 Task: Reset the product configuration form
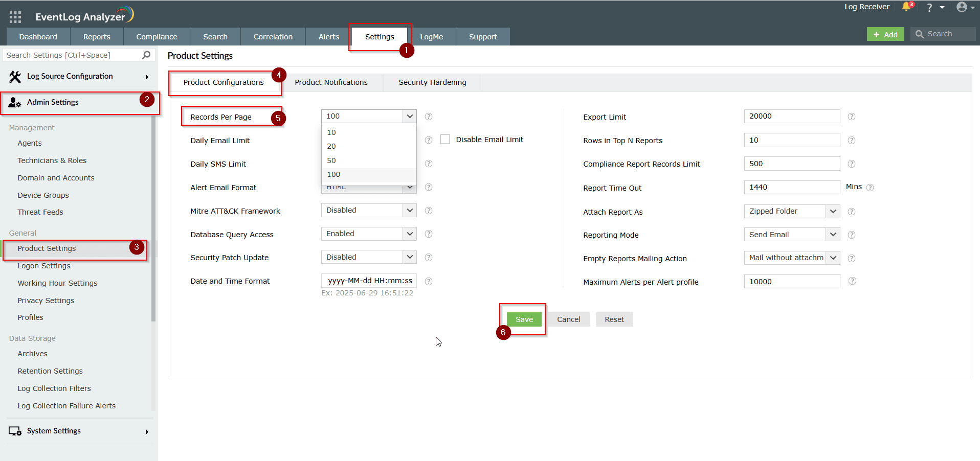pos(614,319)
